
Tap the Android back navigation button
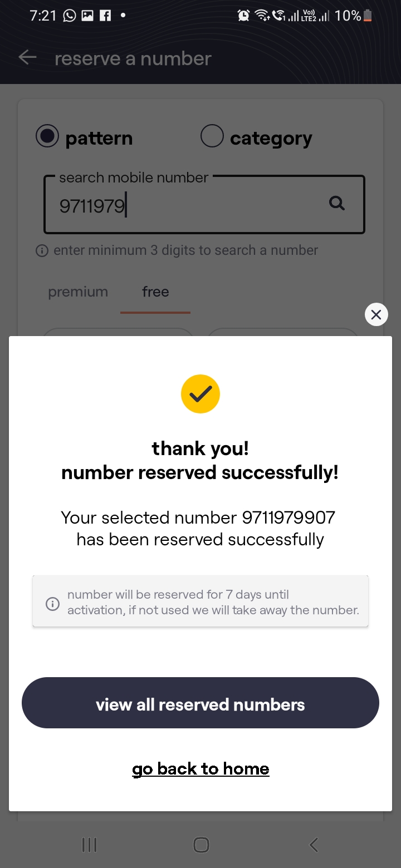313,844
